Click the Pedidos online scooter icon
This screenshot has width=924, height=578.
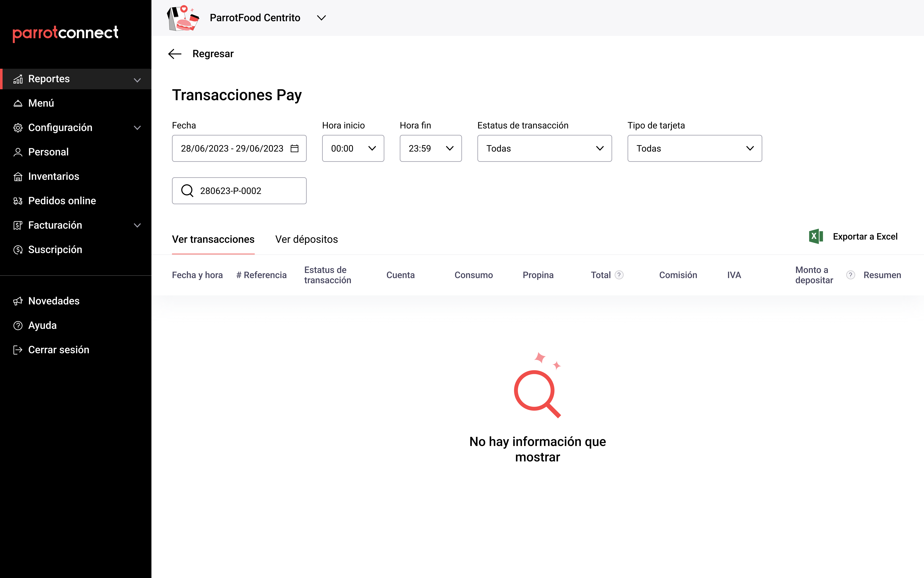point(18,201)
